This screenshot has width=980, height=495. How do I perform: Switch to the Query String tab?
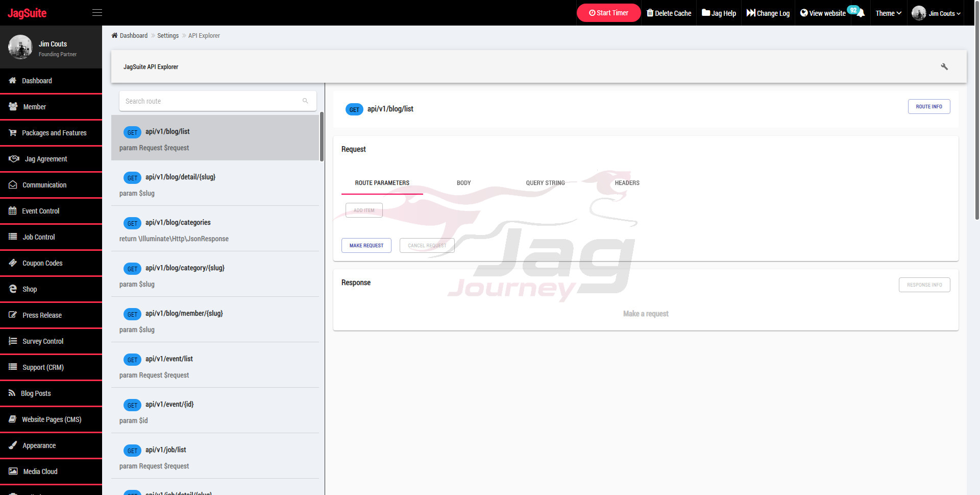(x=545, y=183)
